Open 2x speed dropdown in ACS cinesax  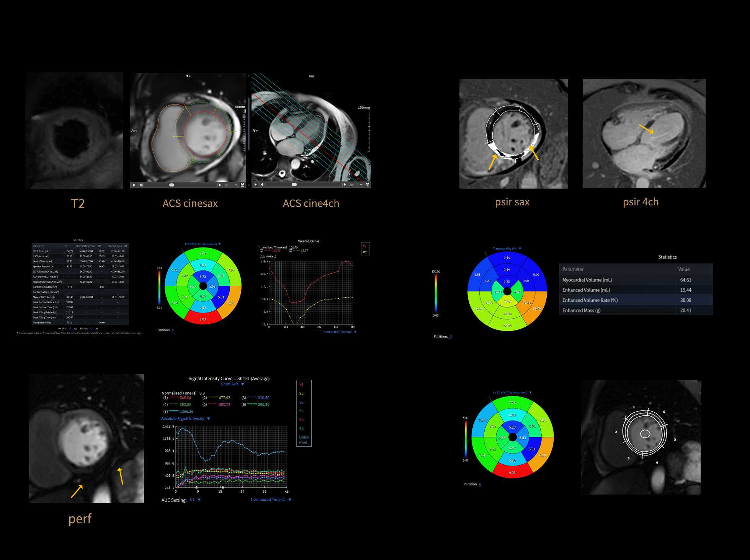point(236,185)
